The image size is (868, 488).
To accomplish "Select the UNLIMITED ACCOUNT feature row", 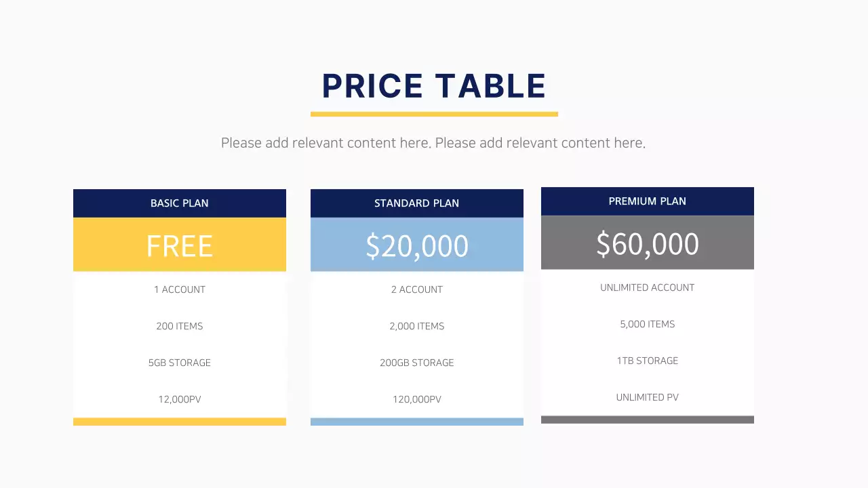I will click(x=648, y=287).
